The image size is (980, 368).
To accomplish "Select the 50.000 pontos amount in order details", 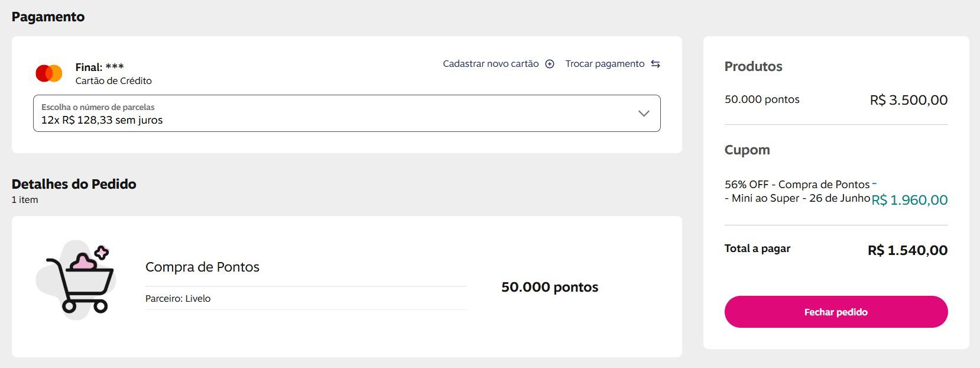I will [x=550, y=287].
